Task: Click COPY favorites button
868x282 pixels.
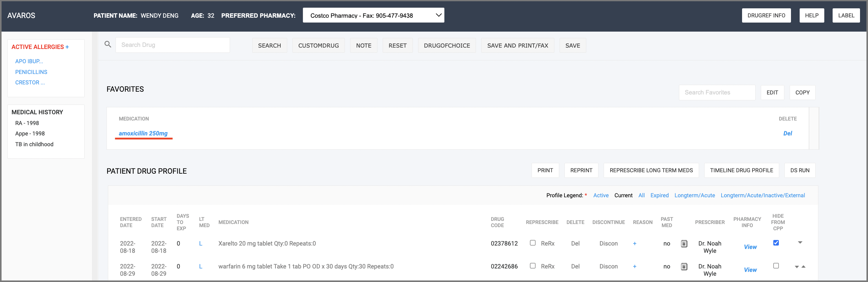Action: pos(802,92)
